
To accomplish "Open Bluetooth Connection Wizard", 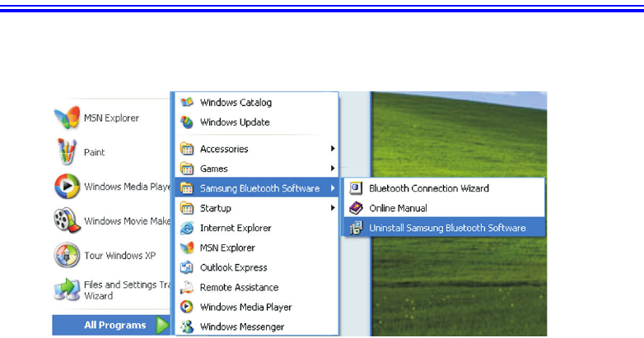I will pyautogui.click(x=445, y=188).
